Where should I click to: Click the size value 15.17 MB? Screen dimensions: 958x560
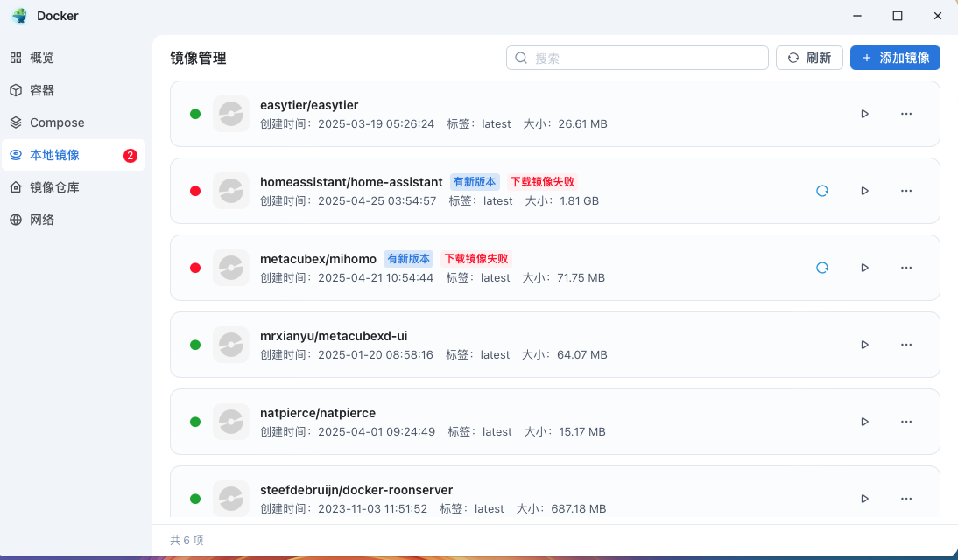tap(582, 431)
